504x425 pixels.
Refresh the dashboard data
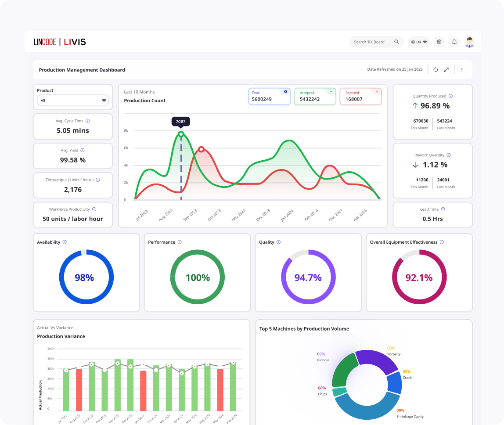pos(436,70)
